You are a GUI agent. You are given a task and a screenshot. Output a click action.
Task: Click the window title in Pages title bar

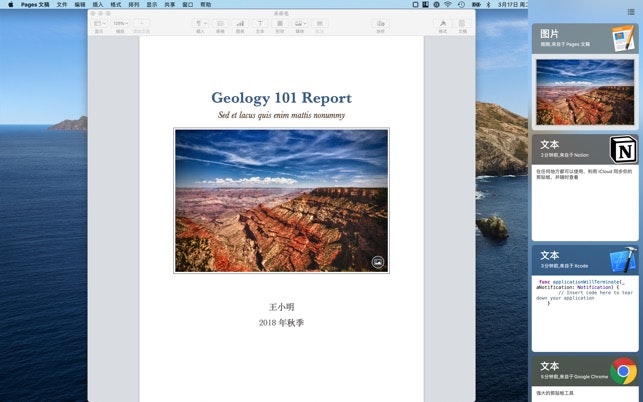coord(281,14)
